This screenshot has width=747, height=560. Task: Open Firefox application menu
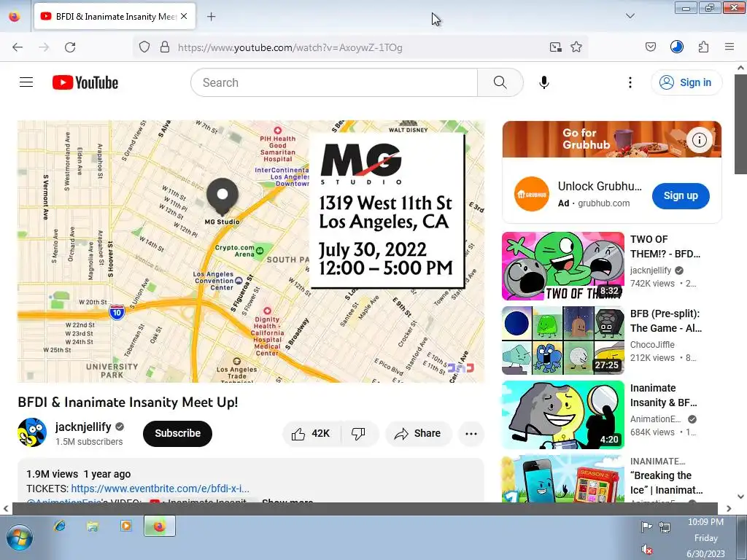(x=729, y=47)
